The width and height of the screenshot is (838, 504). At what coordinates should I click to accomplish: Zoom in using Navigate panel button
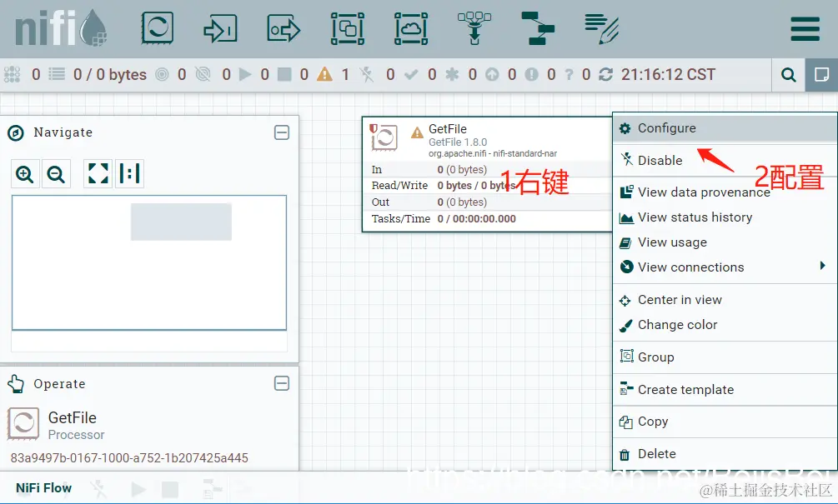pyautogui.click(x=25, y=174)
